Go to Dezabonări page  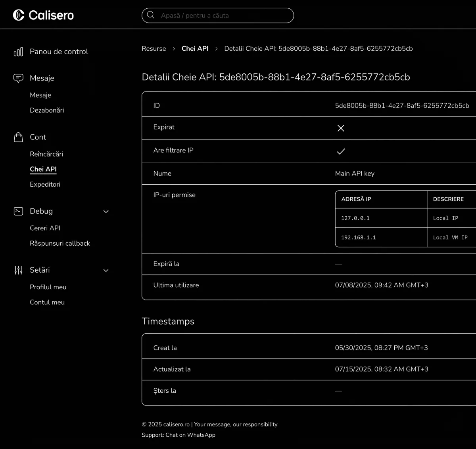pyautogui.click(x=47, y=110)
